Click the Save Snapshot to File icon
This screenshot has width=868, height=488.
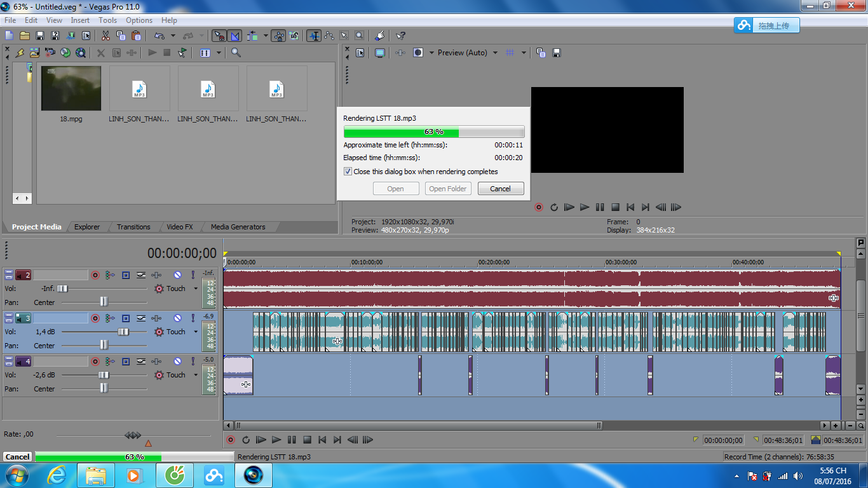(x=557, y=53)
